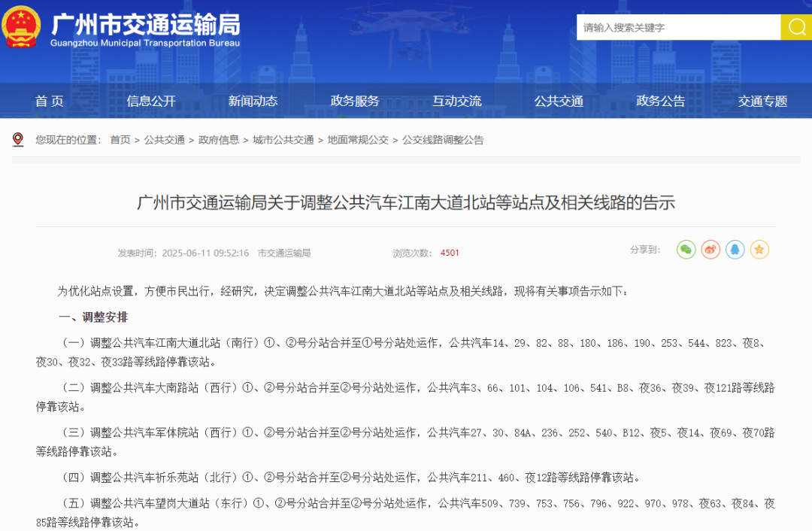Image resolution: width=812 pixels, height=531 pixels.
Task: Go to 政务公告 navigation item
Action: coord(661,101)
